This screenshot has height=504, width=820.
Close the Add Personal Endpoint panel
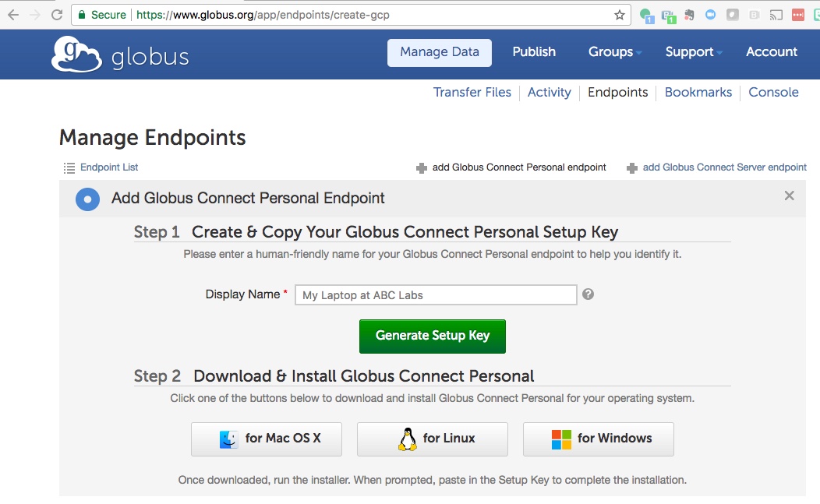click(x=789, y=196)
